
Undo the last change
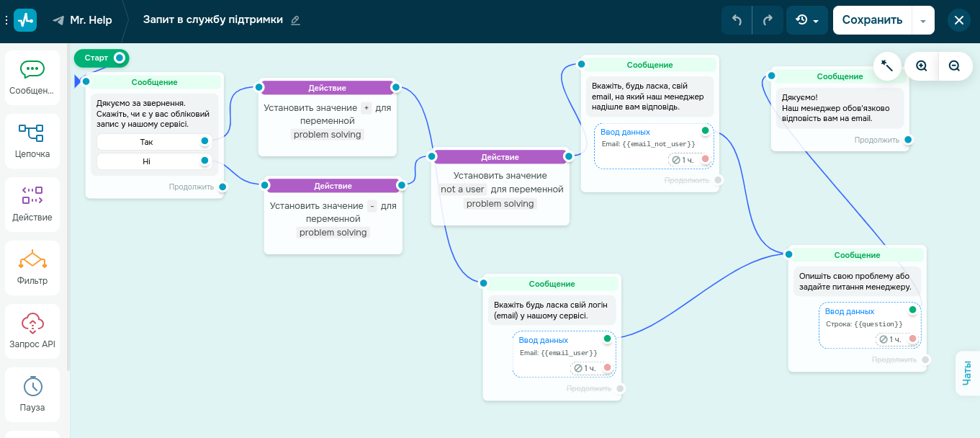tap(735, 20)
